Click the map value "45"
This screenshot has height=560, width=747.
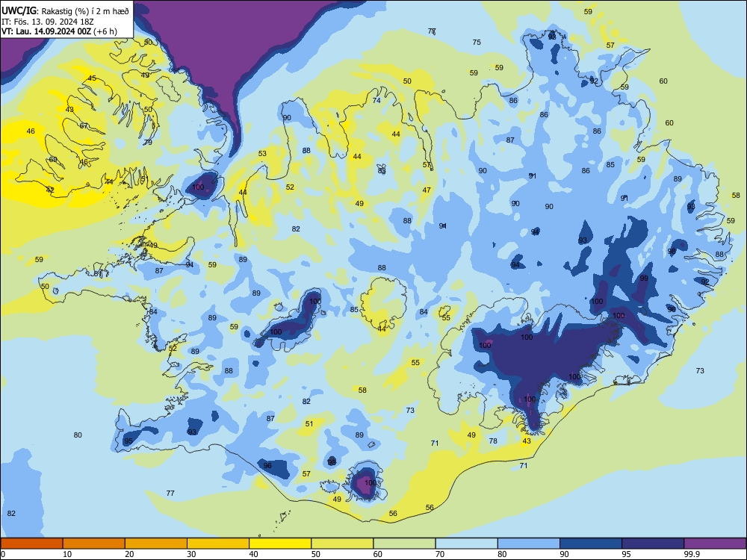pos(92,78)
